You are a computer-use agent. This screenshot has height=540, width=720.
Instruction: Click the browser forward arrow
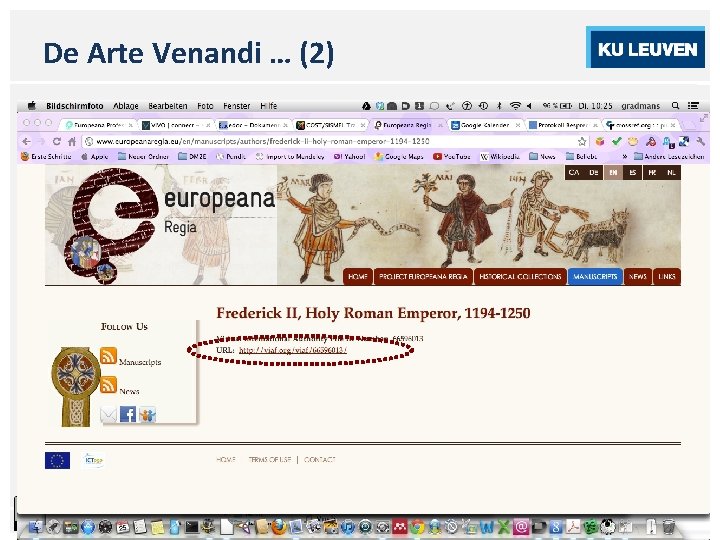coord(41,141)
